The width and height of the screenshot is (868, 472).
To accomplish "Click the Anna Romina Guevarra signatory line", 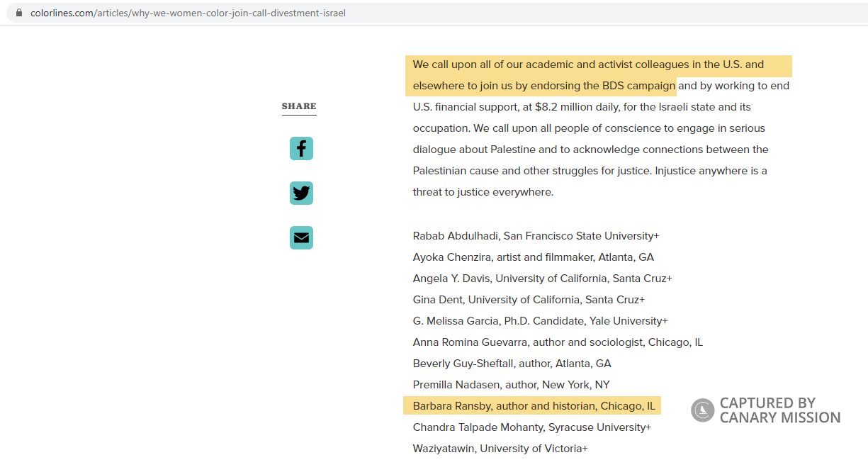I will tap(558, 342).
